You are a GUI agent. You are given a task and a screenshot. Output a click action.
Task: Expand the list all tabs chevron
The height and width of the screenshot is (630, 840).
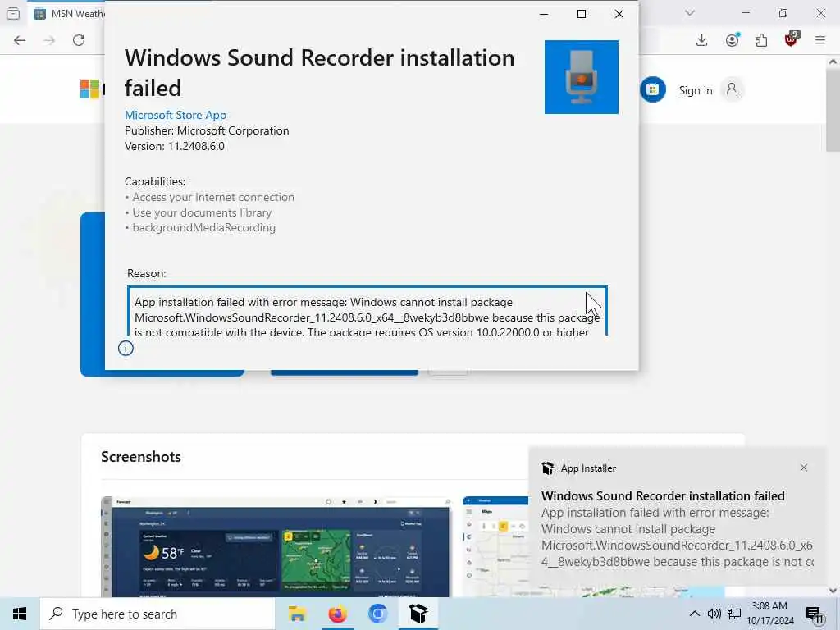[690, 13]
